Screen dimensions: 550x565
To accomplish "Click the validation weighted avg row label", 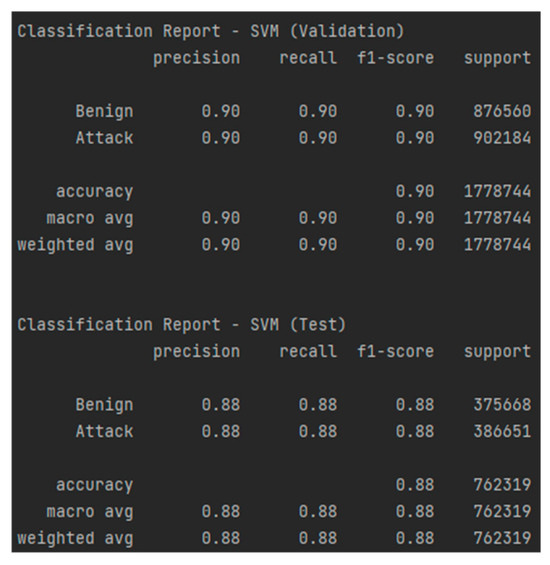I will tap(75, 245).
